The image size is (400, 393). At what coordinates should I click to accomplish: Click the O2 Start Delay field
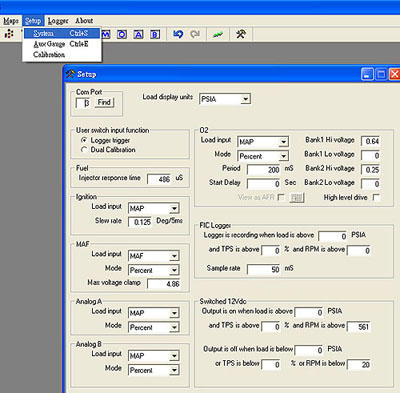pos(264,184)
